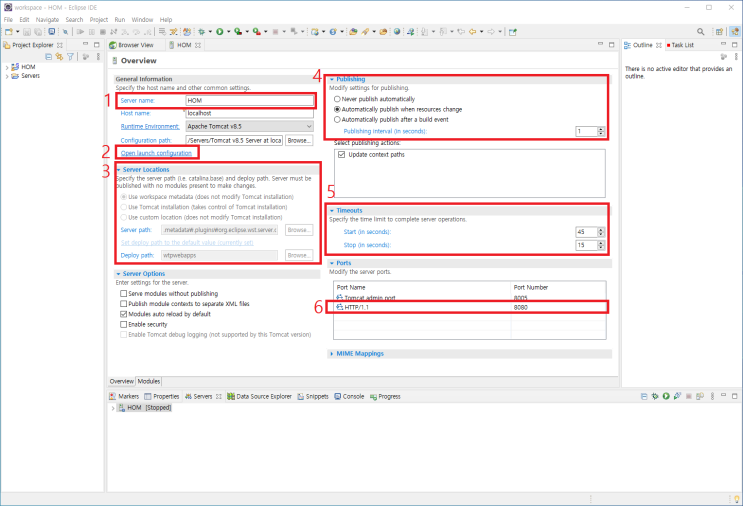Collapse the Ports section

[332, 263]
